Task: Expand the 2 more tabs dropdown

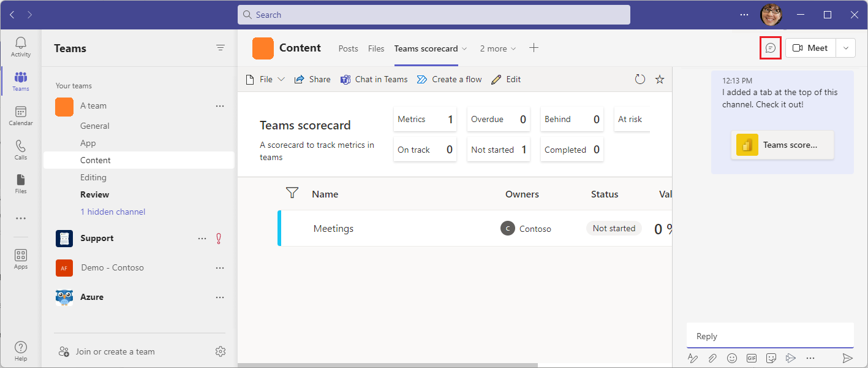Action: (x=515, y=48)
